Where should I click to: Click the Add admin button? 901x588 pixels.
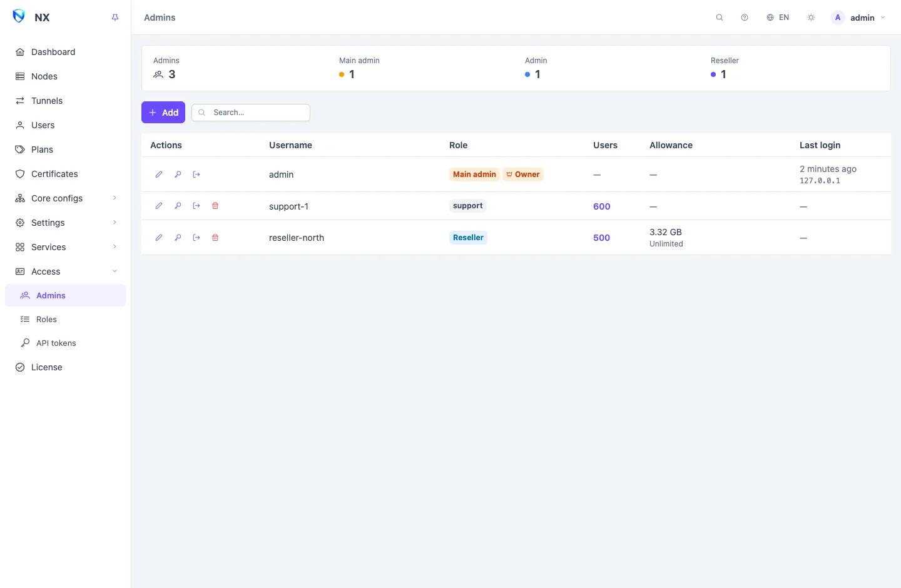(163, 113)
